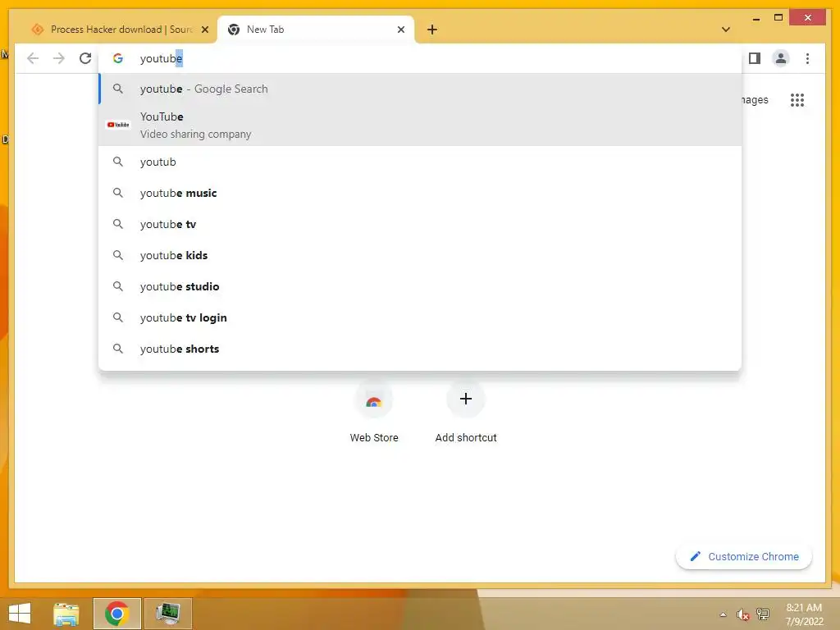Open the Google apps grid
The width and height of the screenshot is (840, 630).
797,99
